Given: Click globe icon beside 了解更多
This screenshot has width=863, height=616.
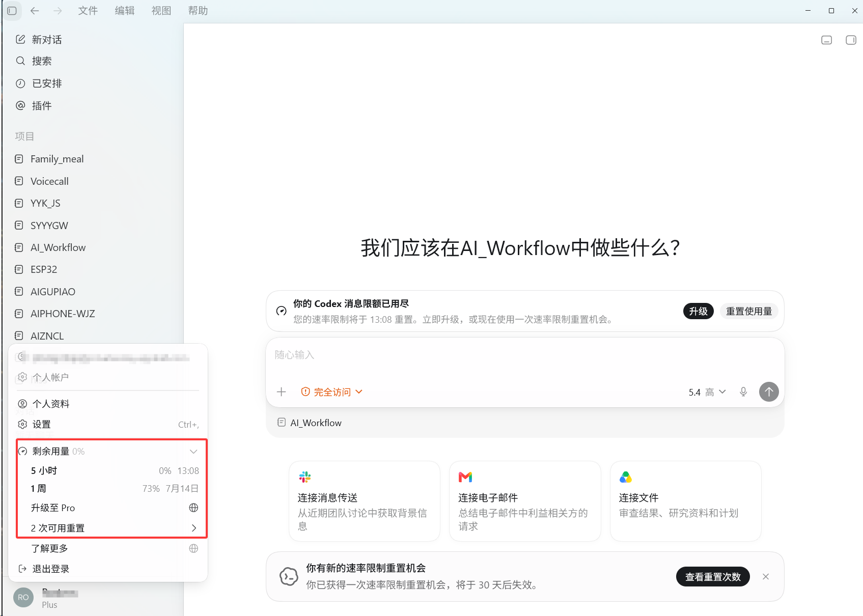Looking at the screenshot, I should (x=193, y=548).
